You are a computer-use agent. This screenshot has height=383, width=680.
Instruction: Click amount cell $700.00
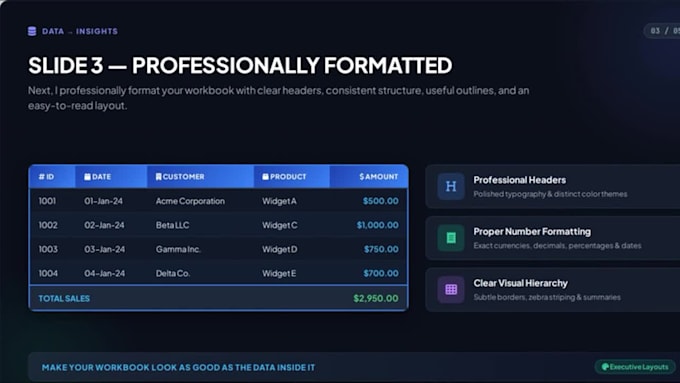[381, 273]
